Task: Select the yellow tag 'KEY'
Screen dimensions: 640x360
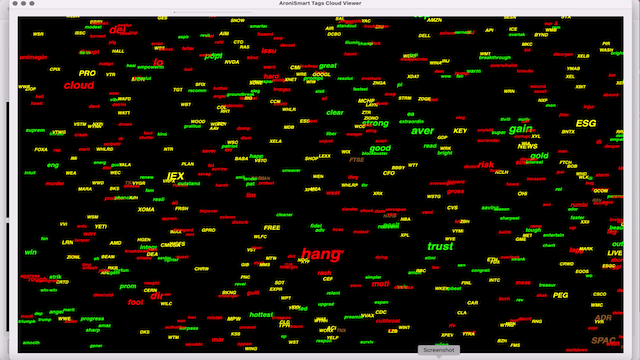Action: tap(460, 131)
